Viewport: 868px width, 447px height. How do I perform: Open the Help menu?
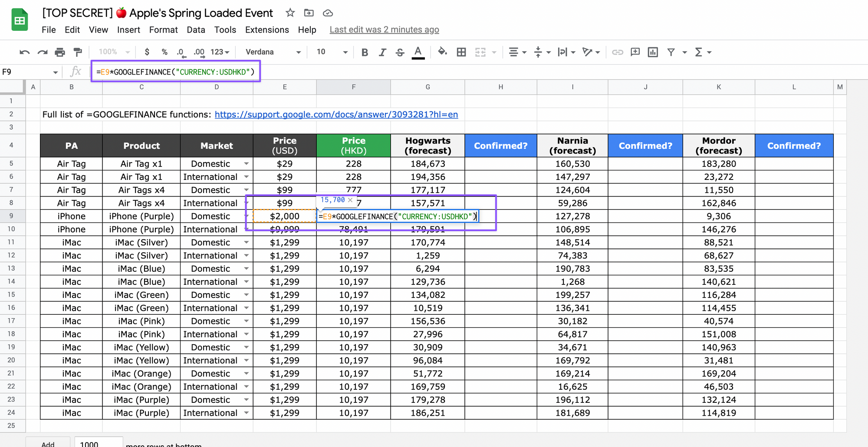[x=307, y=30]
